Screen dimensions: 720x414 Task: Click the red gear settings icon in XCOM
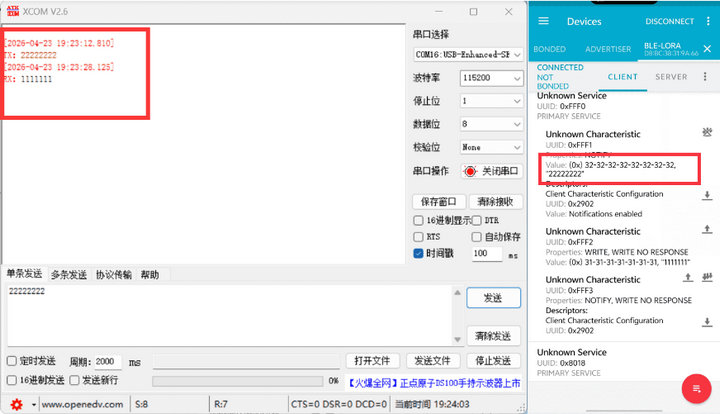pos(17,404)
